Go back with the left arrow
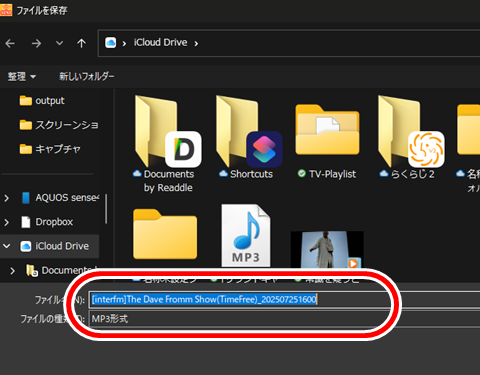480x375 pixels. 10,43
